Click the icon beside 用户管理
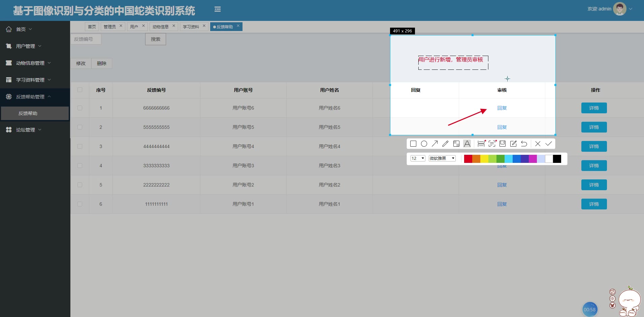This screenshot has width=644, height=317. click(9, 46)
